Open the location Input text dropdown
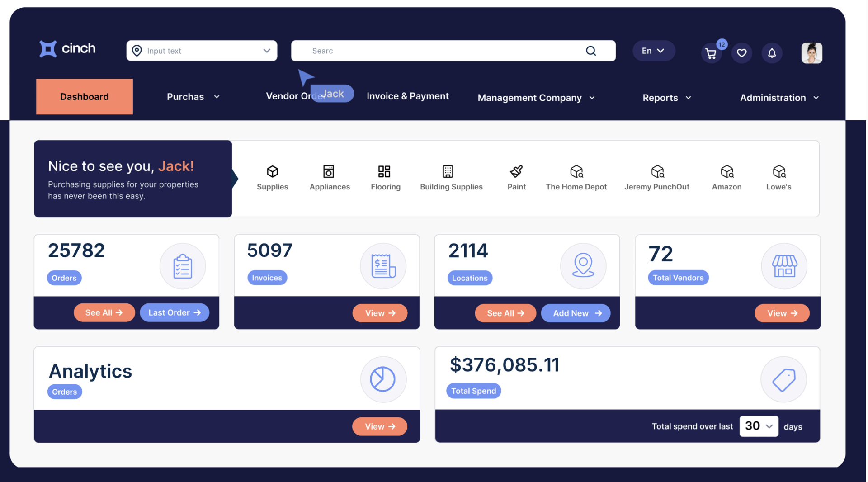Image resolution: width=868 pixels, height=482 pixels. click(202, 51)
